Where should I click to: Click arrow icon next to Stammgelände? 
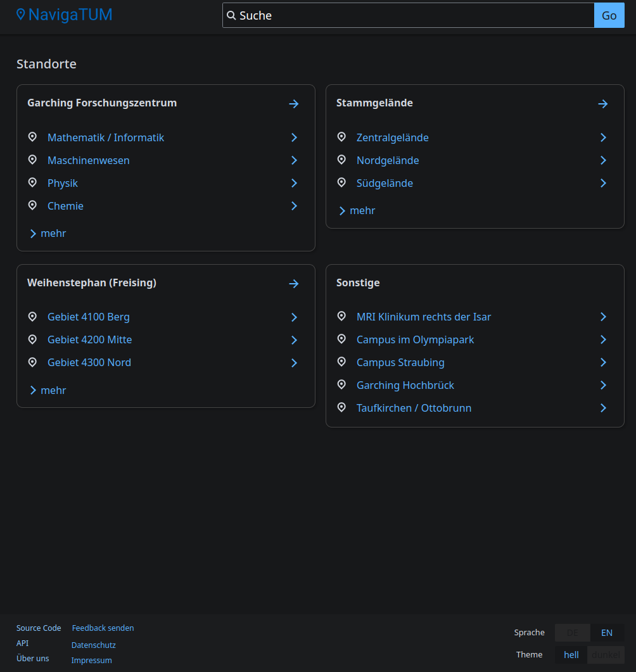tap(603, 104)
